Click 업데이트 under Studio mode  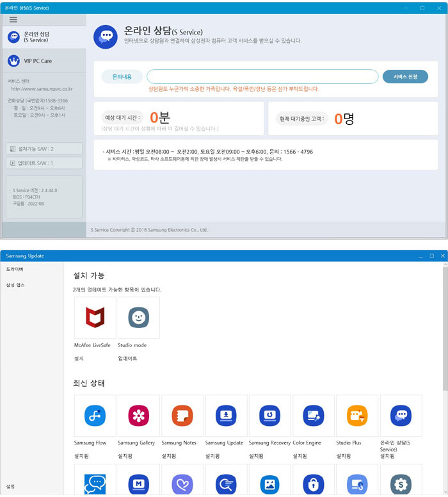(x=127, y=359)
